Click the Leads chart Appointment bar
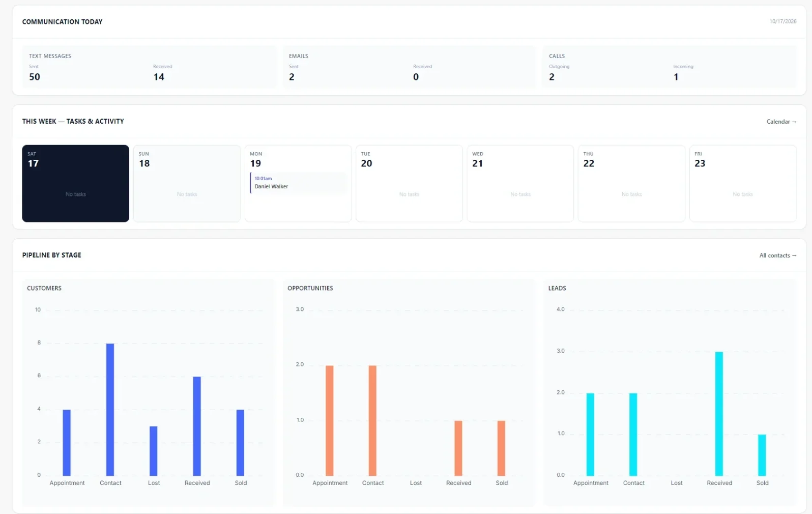The image size is (812, 514). pos(590,435)
